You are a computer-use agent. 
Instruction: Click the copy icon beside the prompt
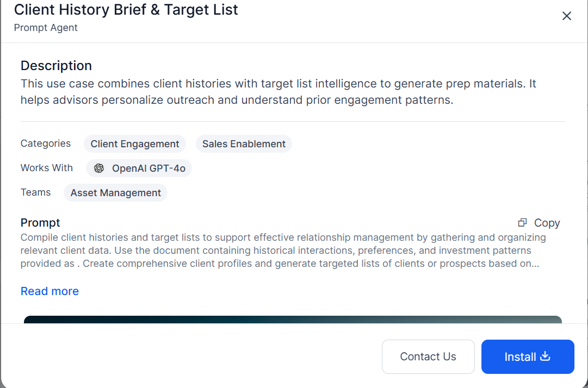(x=522, y=222)
